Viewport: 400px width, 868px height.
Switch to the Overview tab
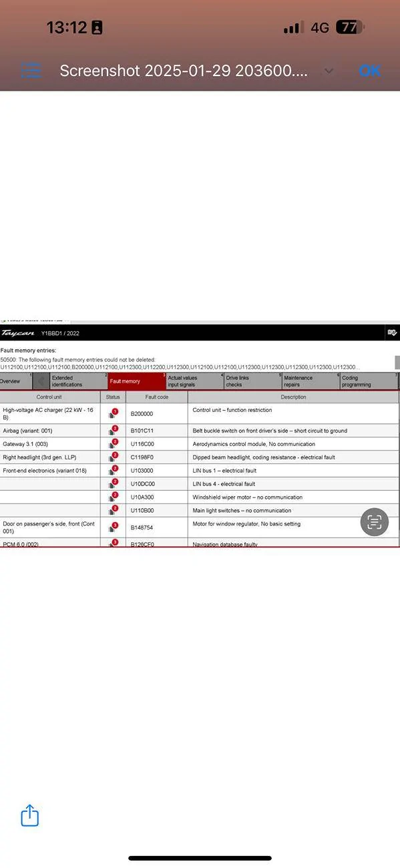[16, 381]
